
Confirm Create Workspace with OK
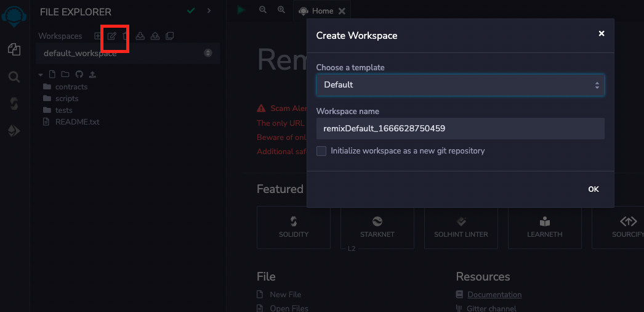click(x=594, y=189)
